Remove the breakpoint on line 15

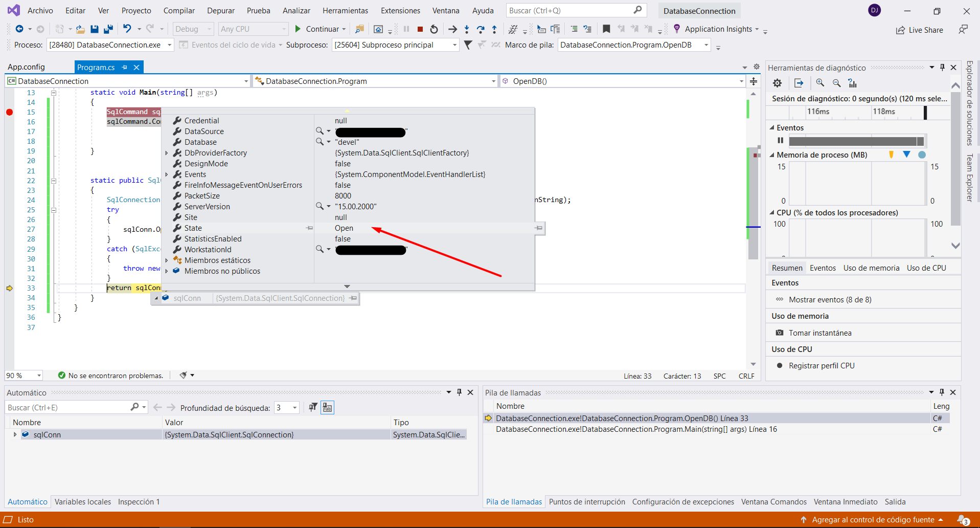(x=9, y=112)
